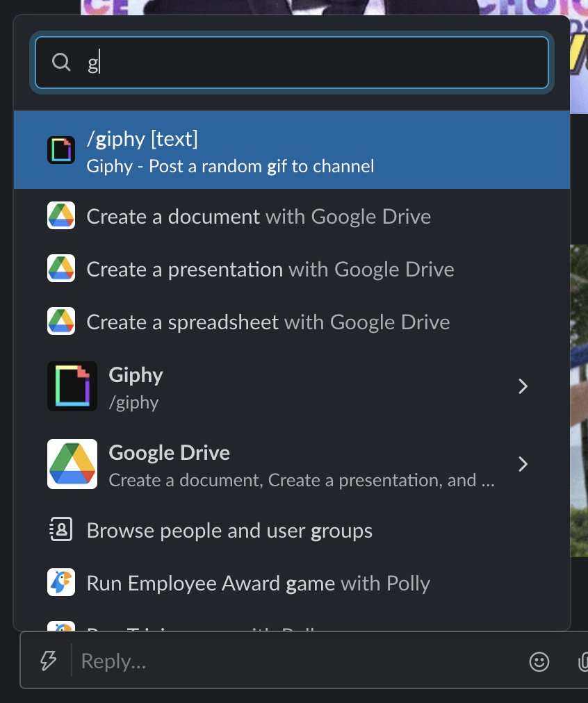
Task: Select the /giphy [text] command
Action: click(x=291, y=150)
